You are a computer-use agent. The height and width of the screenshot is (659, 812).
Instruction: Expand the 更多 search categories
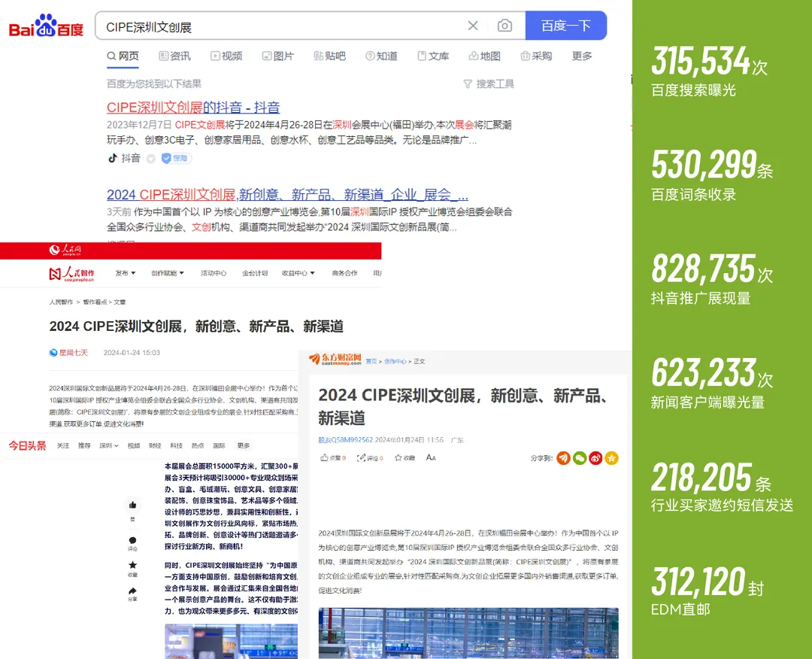pos(582,56)
